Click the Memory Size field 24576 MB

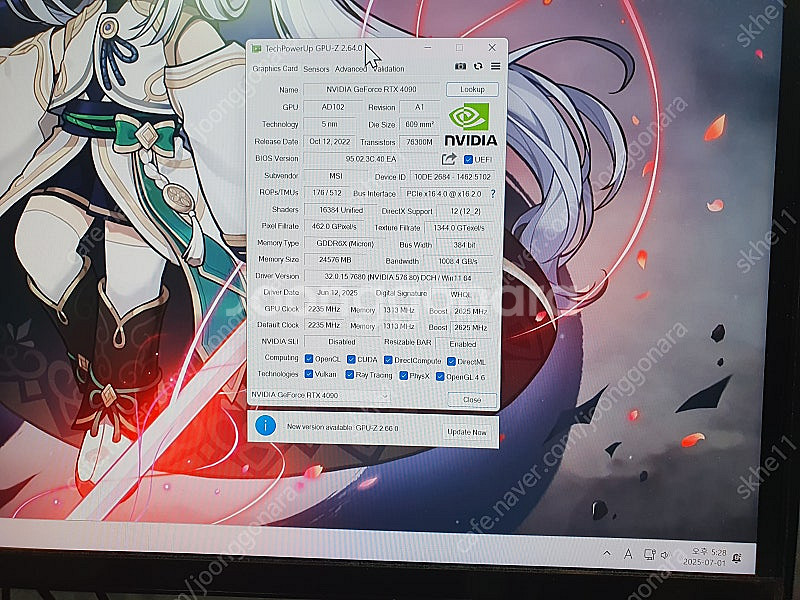[335, 260]
